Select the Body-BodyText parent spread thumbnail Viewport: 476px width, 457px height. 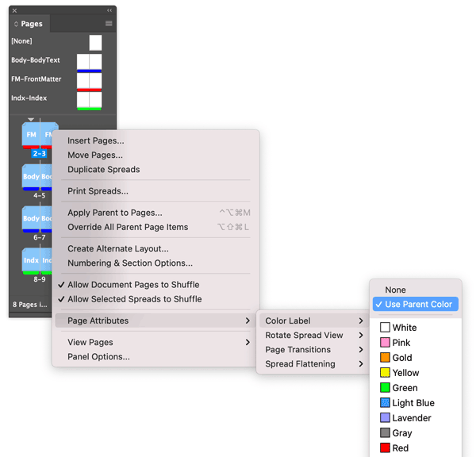click(89, 63)
